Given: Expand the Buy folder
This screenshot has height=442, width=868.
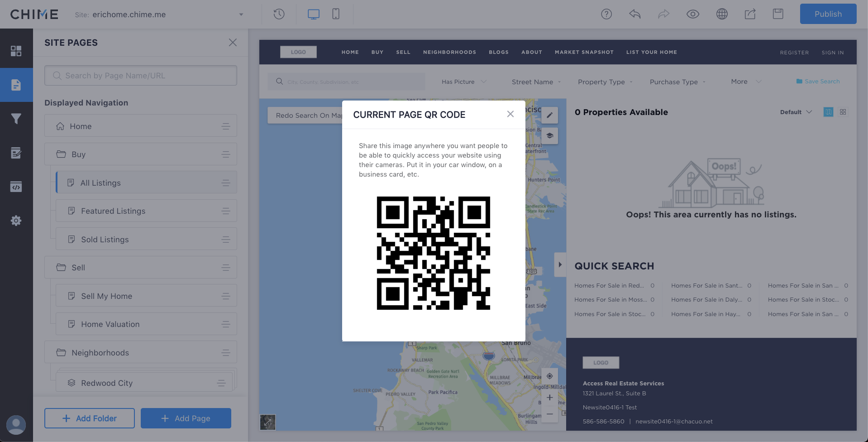Looking at the screenshot, I should [141, 154].
